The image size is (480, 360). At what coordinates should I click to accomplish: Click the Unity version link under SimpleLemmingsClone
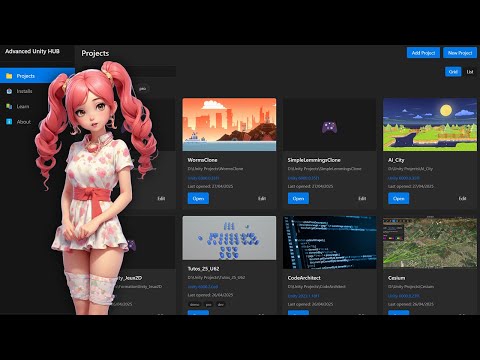click(x=303, y=178)
